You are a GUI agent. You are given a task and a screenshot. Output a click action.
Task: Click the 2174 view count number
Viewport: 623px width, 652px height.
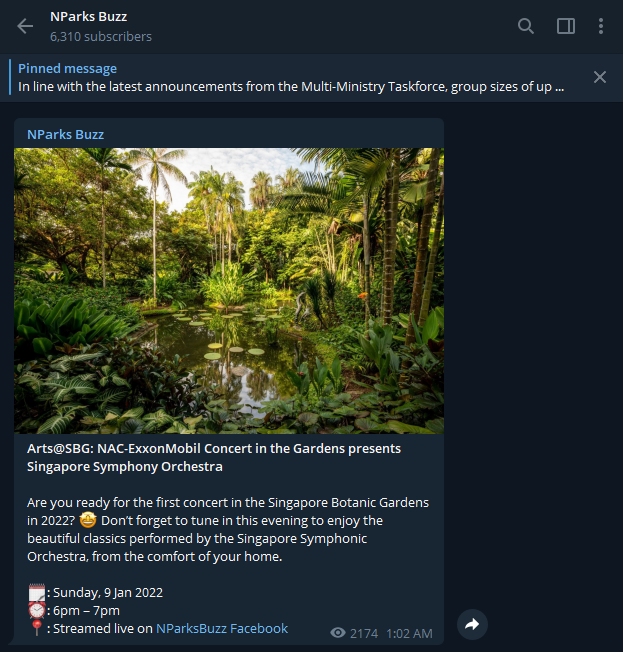click(x=364, y=633)
